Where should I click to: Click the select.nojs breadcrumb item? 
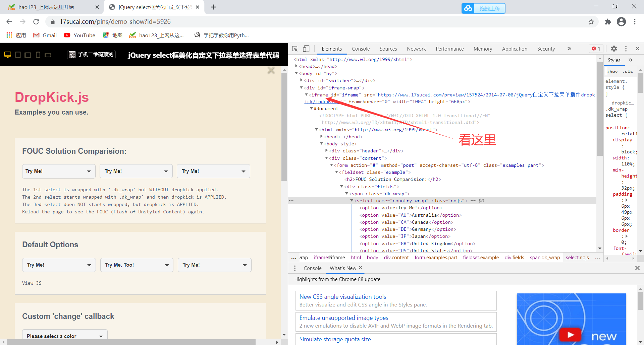(x=577, y=258)
